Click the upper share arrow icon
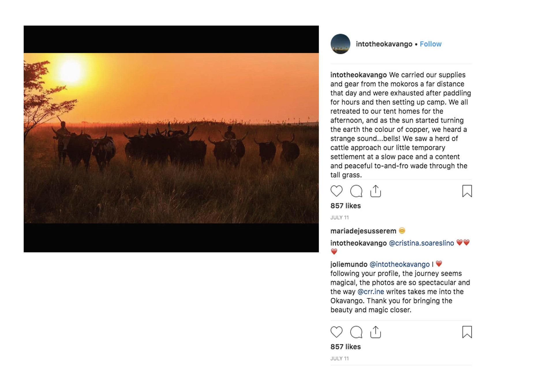 375,191
